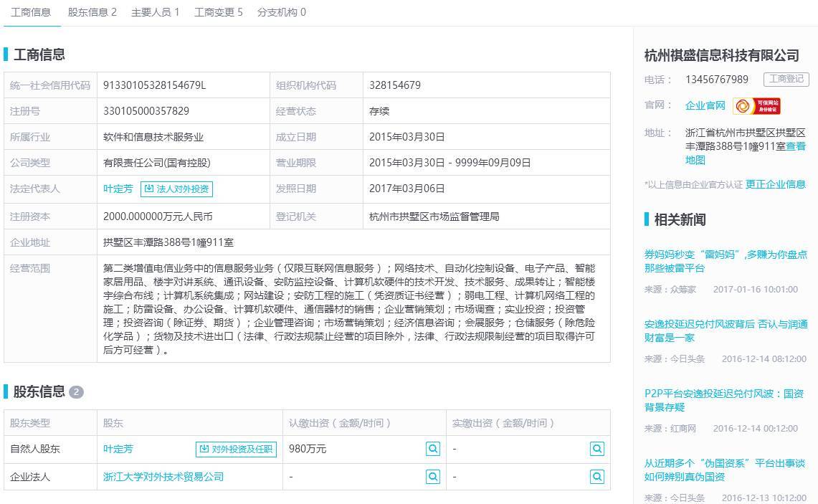Open legal representative 叶定芳 profile link
Viewport: 818px width, 504px height.
118,189
